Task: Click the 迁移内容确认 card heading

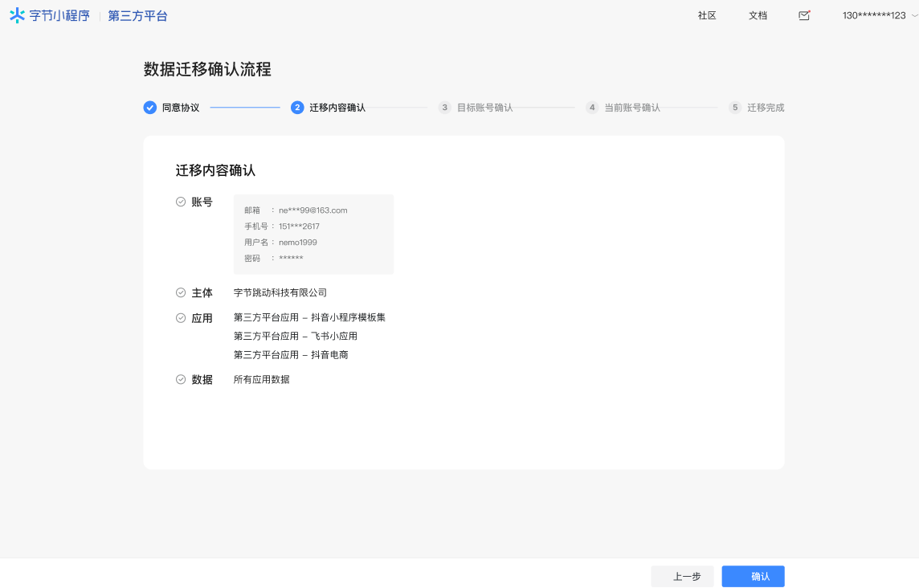Action: click(x=215, y=170)
